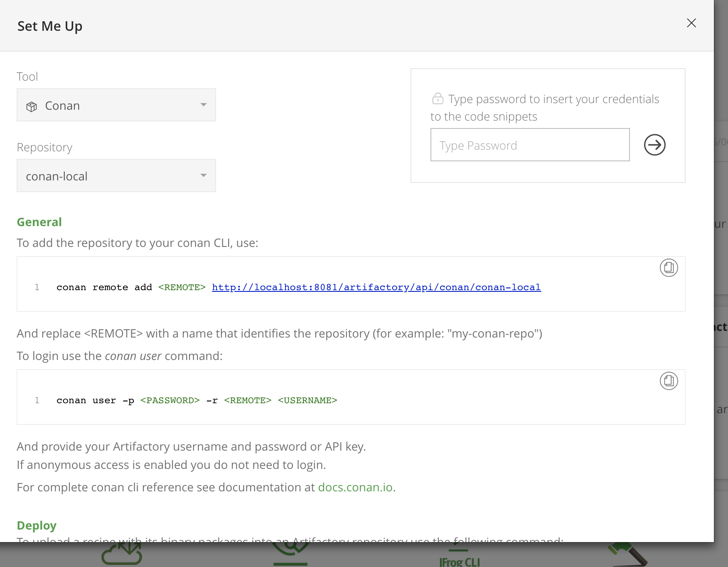Viewport: 728px width, 567px height.
Task: Copy the conan remote add command
Action: [669, 268]
